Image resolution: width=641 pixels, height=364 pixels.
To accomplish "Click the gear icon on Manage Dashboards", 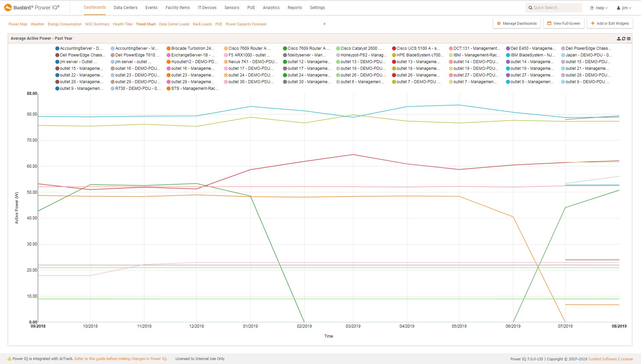I will [x=499, y=23].
